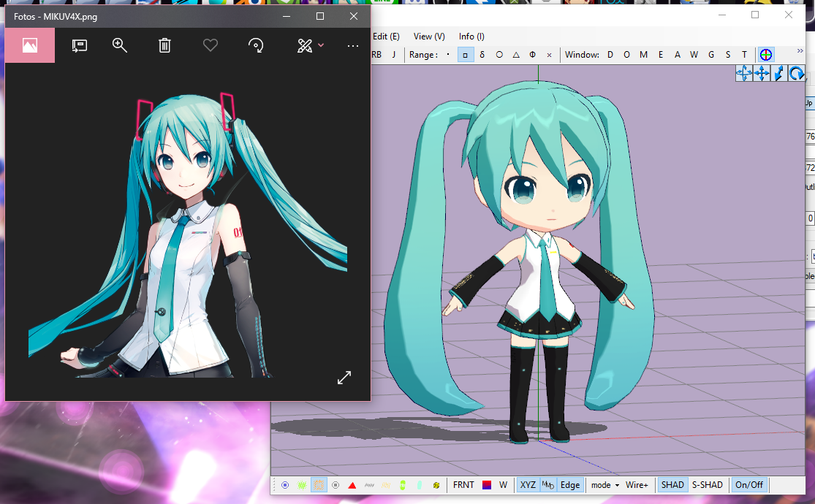Click the rotate view arrow icon in viewport
This screenshot has width=815, height=504.
tap(796, 73)
